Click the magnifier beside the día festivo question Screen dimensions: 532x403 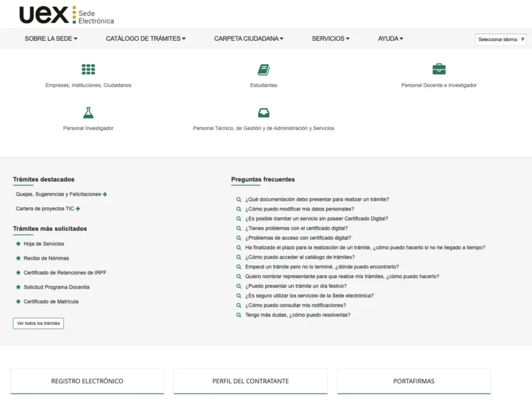click(239, 286)
